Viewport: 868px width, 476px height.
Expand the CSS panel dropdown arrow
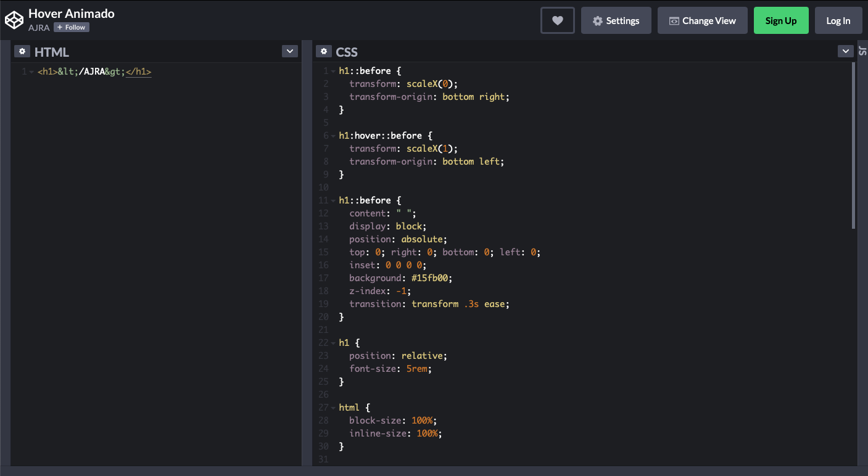point(846,51)
